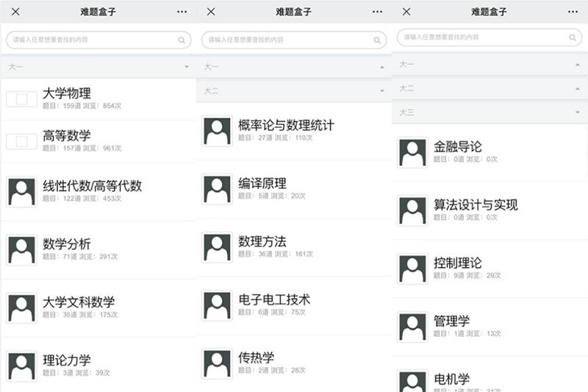Image resolution: width=588 pixels, height=392 pixels.
Task: Open the 大学物理 course title
Action: point(67,93)
